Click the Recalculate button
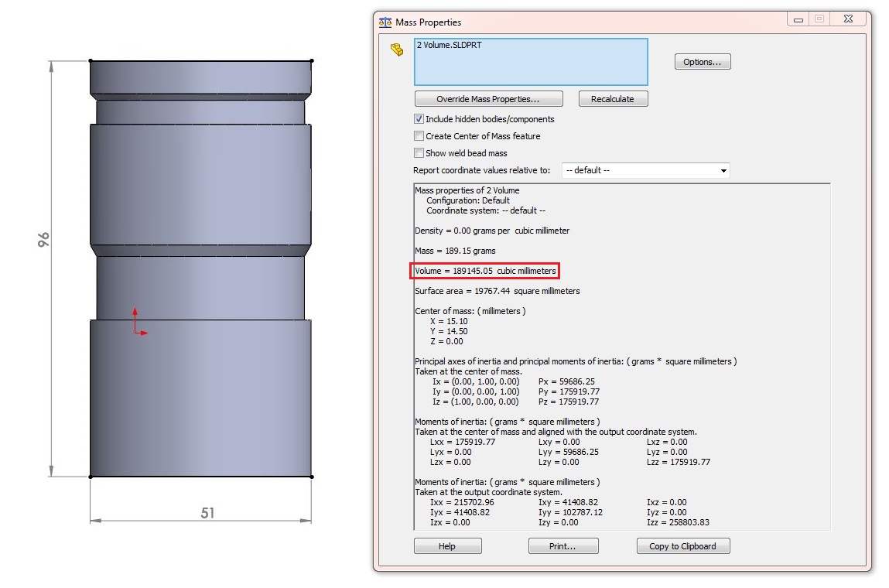 point(613,99)
